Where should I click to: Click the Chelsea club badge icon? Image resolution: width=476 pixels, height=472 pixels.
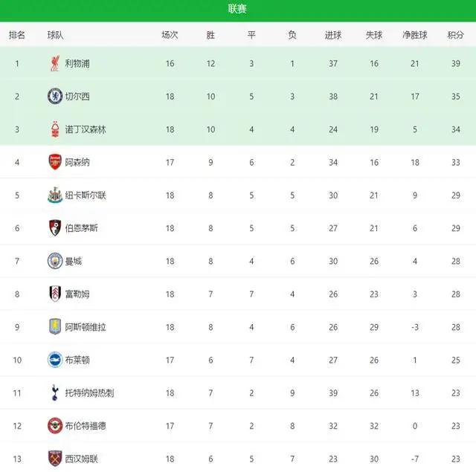point(55,96)
